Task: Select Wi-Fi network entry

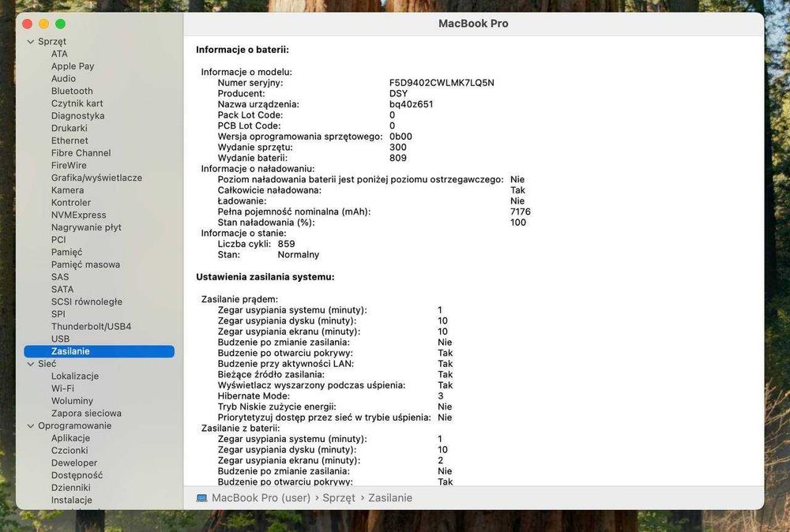Action: [62, 388]
